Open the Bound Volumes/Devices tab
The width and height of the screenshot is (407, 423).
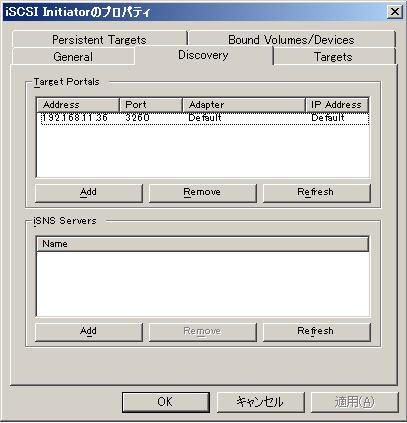point(292,39)
